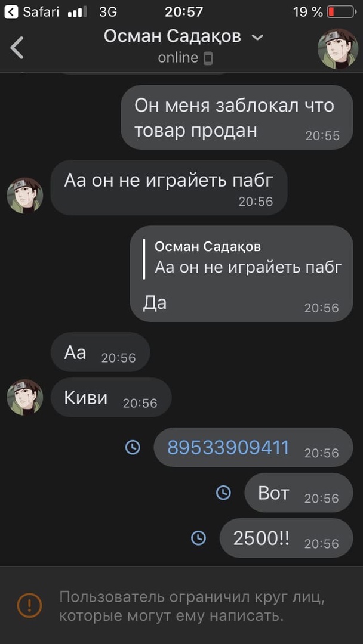Select message 'Он меня заблокал что товар продан'

(x=237, y=117)
